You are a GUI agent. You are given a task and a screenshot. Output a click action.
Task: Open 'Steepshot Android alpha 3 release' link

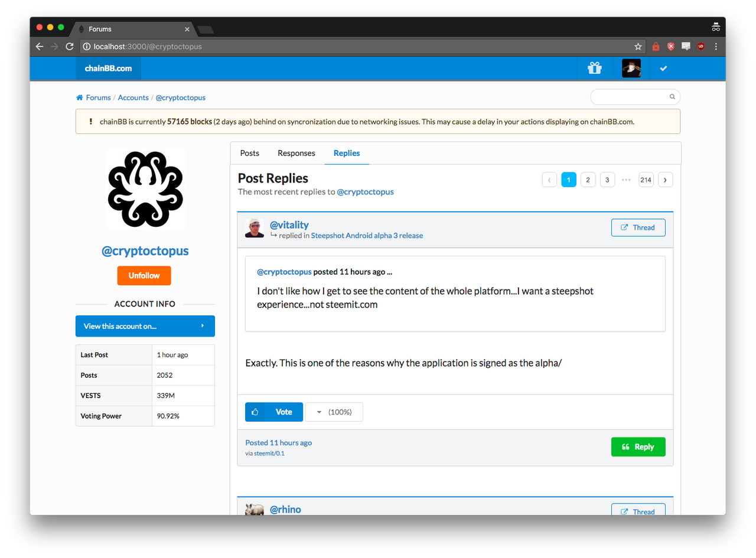(x=367, y=235)
